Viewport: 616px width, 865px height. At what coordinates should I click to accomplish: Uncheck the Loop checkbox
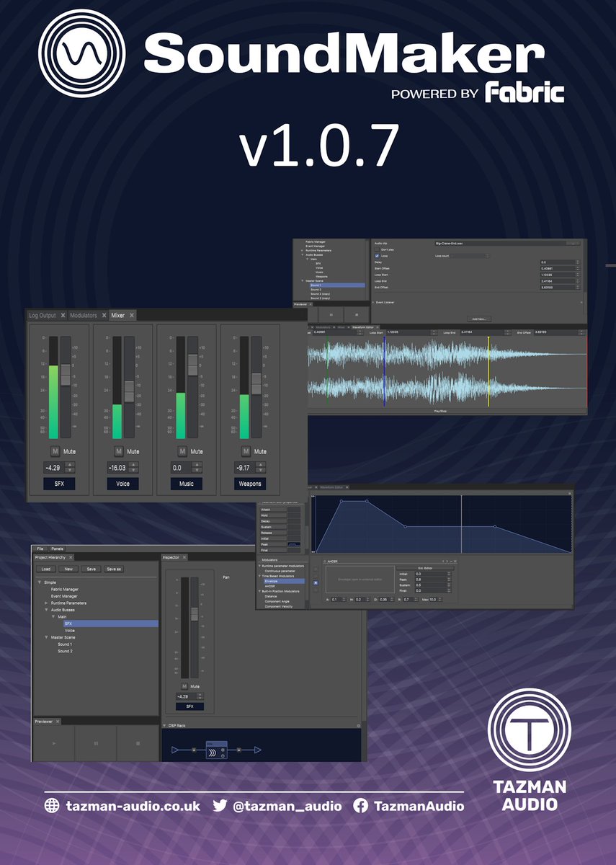[376, 256]
